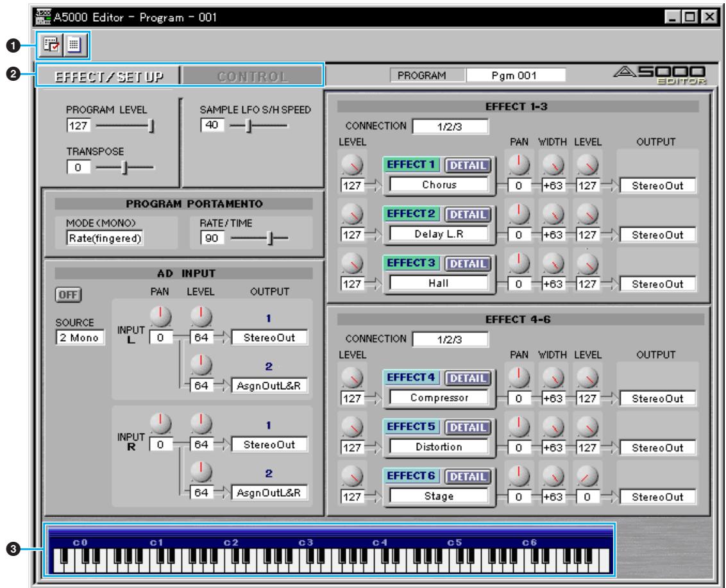
Task: Toggle the EFFECT 5 on/off button
Action: click(x=411, y=427)
